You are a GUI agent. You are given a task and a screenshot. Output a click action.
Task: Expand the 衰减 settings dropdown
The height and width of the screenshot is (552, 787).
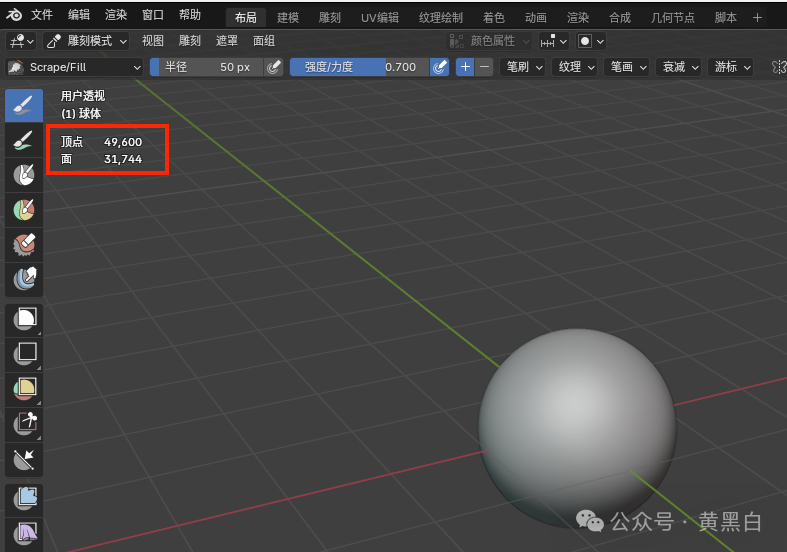pos(679,67)
